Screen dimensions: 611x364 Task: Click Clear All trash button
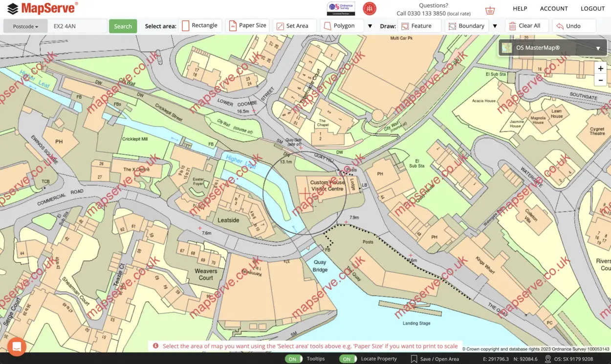pos(527,26)
